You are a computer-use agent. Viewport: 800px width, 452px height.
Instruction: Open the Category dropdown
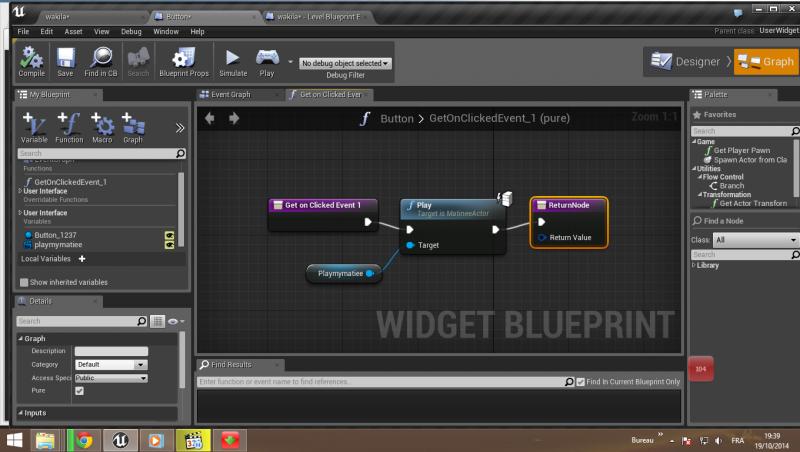[x=111, y=365]
